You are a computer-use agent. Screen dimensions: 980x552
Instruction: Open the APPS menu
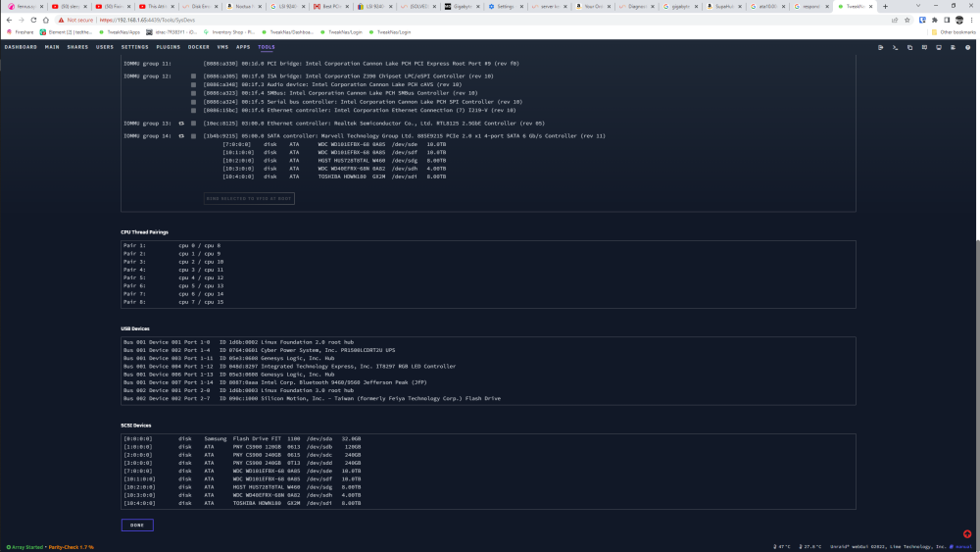[243, 47]
